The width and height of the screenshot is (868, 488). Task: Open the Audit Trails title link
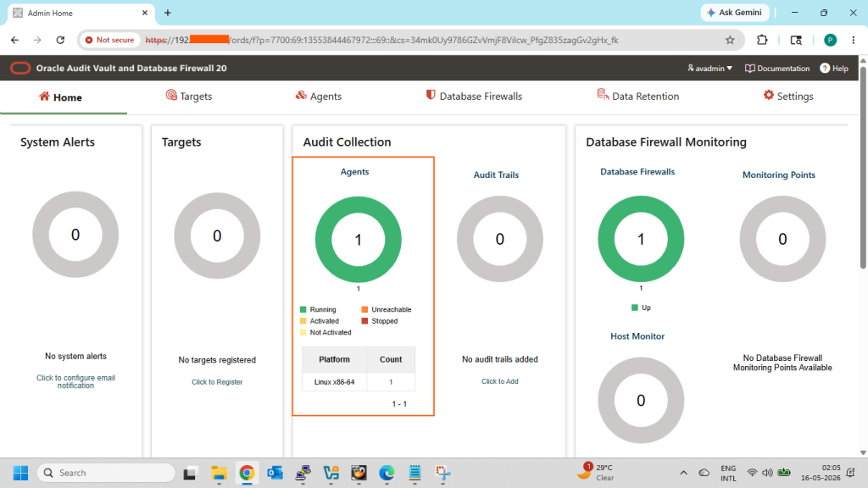coord(496,175)
